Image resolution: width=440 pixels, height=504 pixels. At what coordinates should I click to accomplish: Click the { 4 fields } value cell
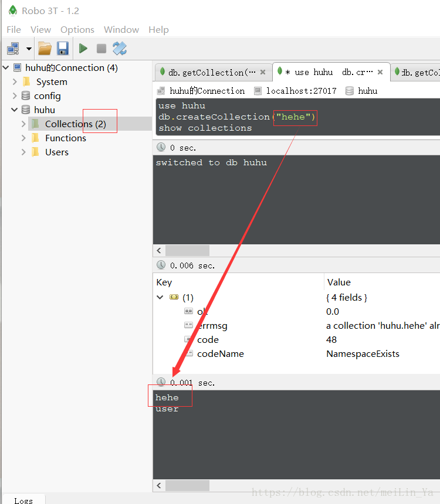[347, 298]
